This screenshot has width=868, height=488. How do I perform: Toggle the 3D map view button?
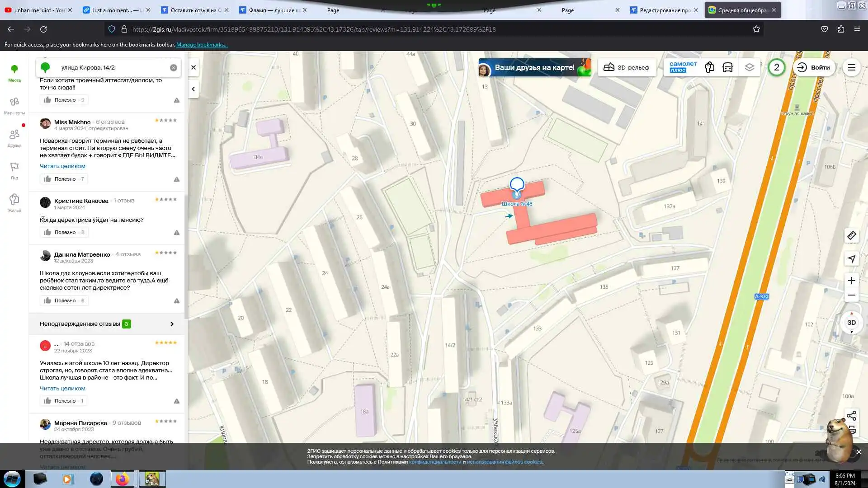tap(851, 323)
